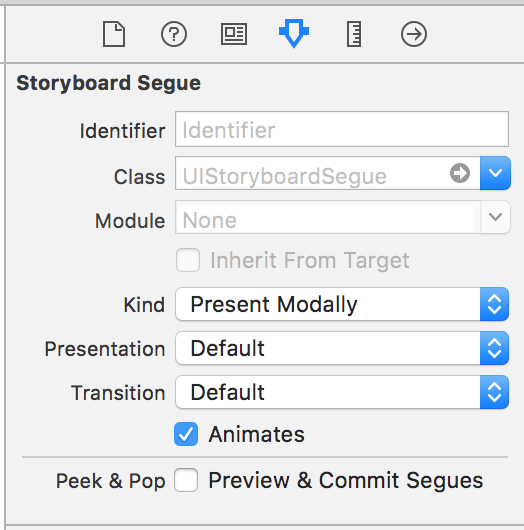Click the Peek & Pop label
Viewport: 524px width, 530px height.
111,481
